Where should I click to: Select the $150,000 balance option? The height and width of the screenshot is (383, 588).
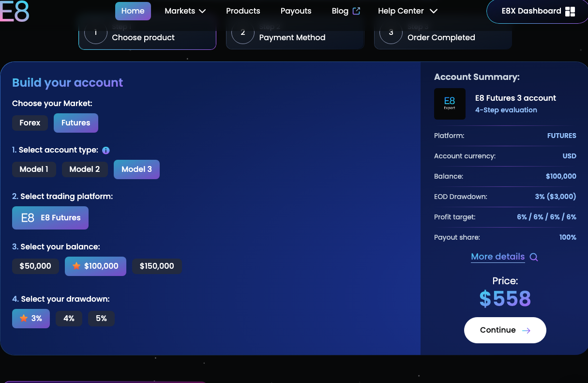tap(157, 266)
